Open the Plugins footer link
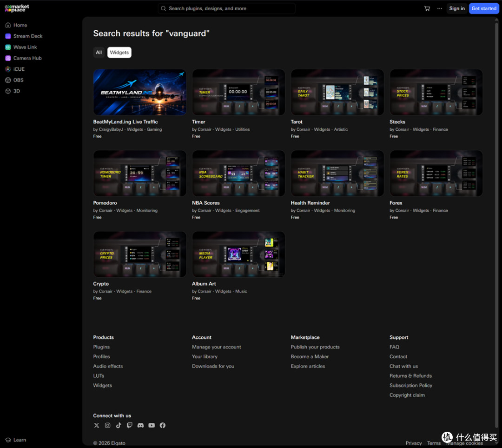The width and height of the screenshot is (502, 448). point(101,347)
